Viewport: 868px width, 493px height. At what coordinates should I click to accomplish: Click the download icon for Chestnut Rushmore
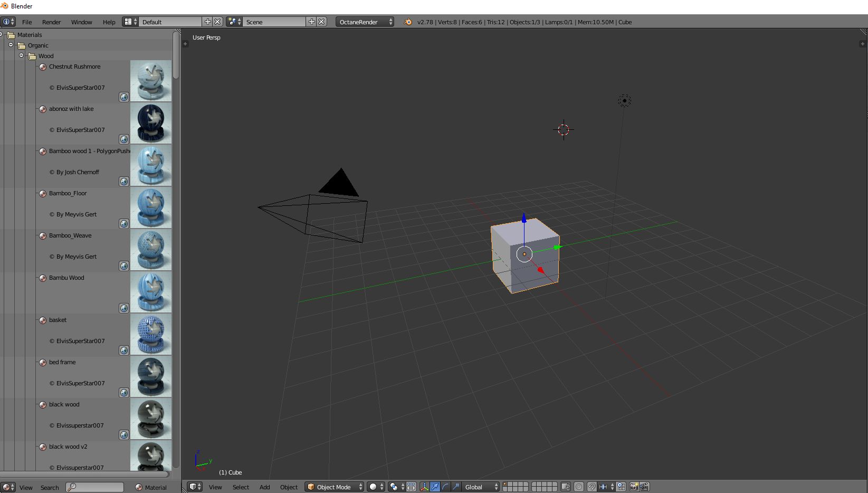(124, 97)
